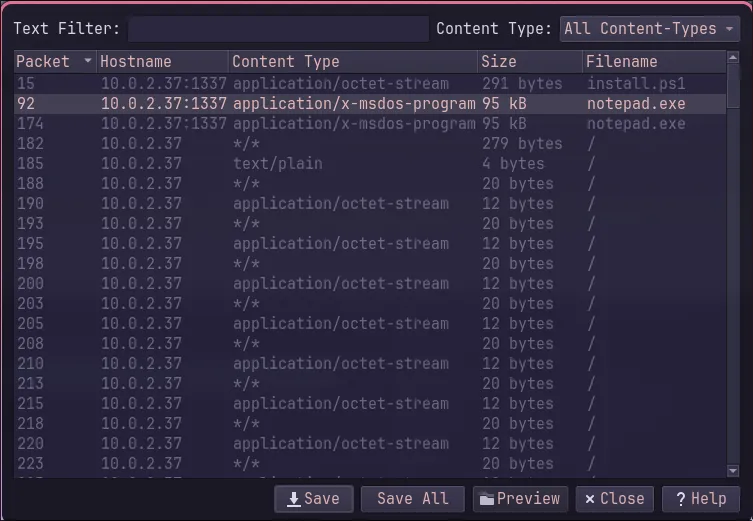Click the Text Filter input field
Image resolution: width=753 pixels, height=521 pixels.
[279, 29]
